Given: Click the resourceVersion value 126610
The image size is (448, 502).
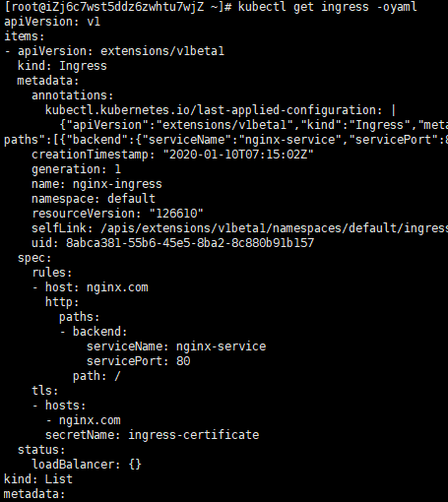Looking at the screenshot, I should click(x=176, y=214).
